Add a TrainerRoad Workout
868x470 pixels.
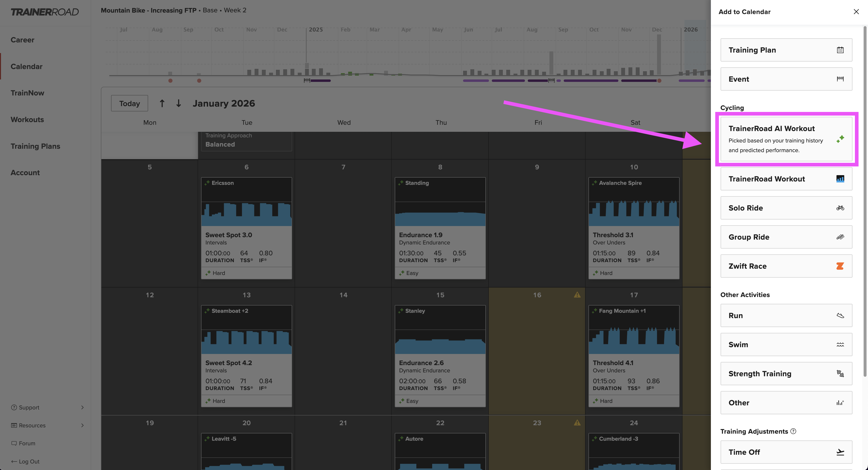(786, 179)
